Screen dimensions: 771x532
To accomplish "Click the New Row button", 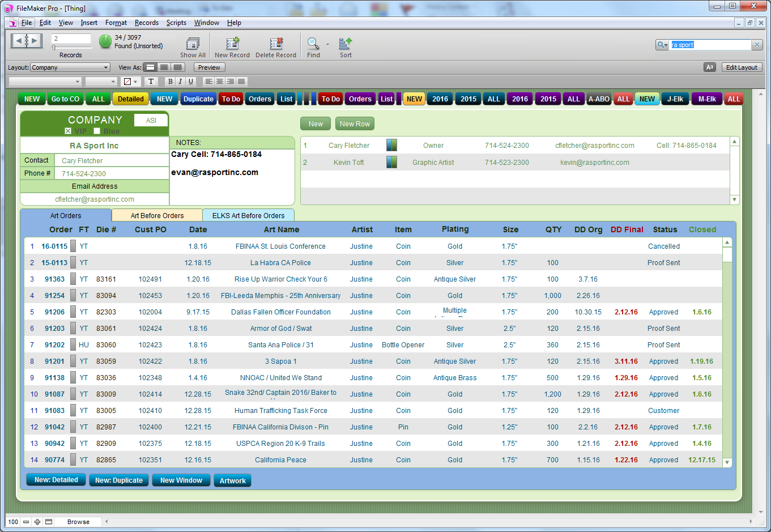I will pos(355,124).
